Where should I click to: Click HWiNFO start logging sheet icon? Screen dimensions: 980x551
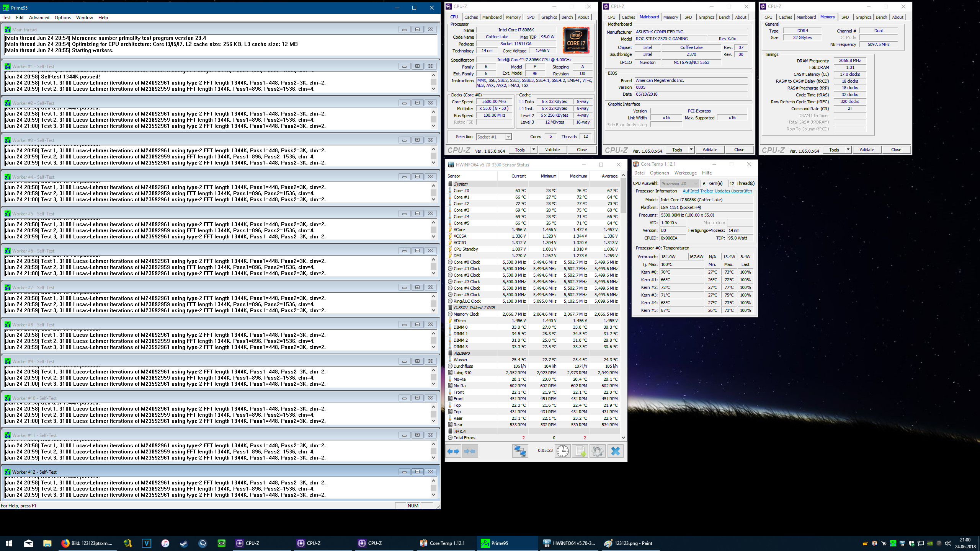[580, 451]
